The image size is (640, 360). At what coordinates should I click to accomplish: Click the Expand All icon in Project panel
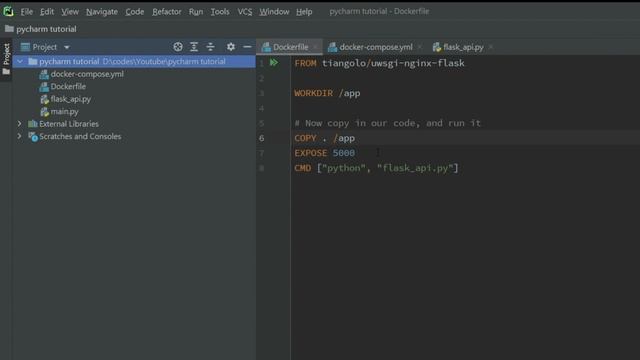point(194,47)
